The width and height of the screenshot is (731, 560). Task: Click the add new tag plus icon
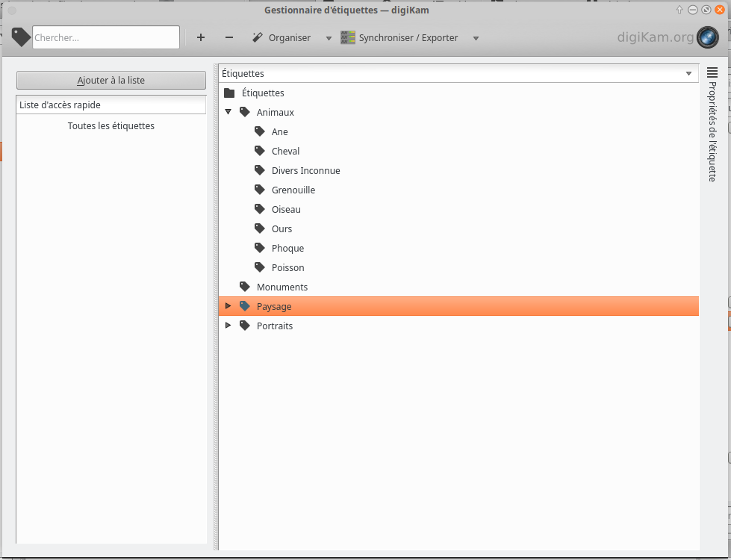(200, 38)
